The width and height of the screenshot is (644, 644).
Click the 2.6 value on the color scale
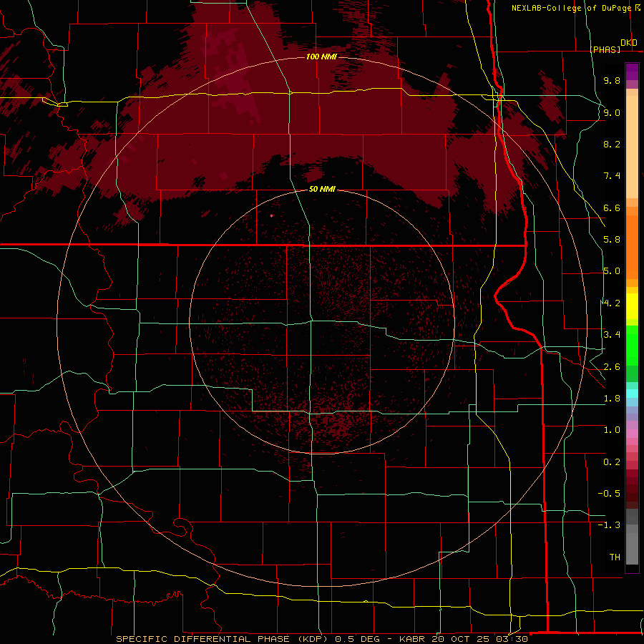(x=612, y=367)
